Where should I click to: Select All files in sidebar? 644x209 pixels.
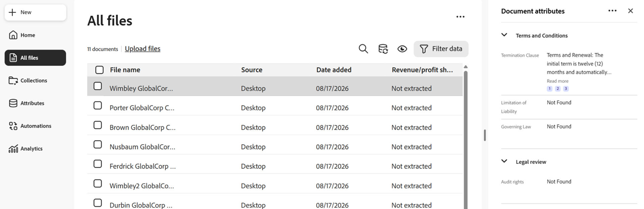[x=35, y=58]
